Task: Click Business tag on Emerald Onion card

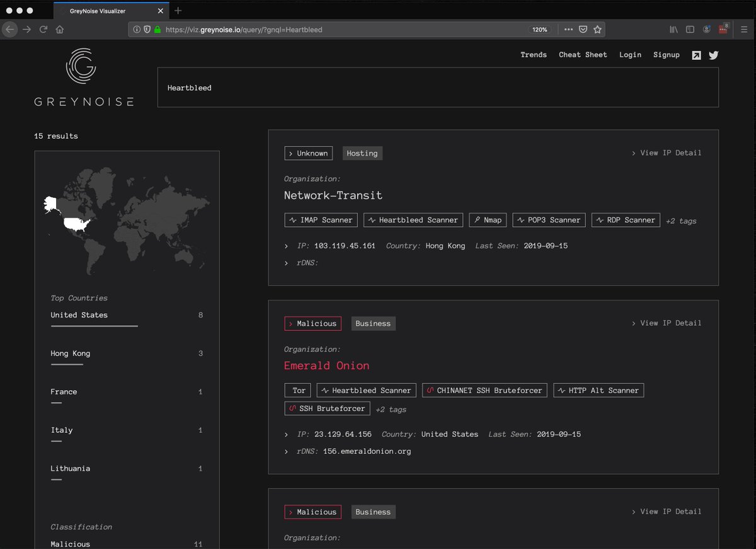Action: point(373,323)
